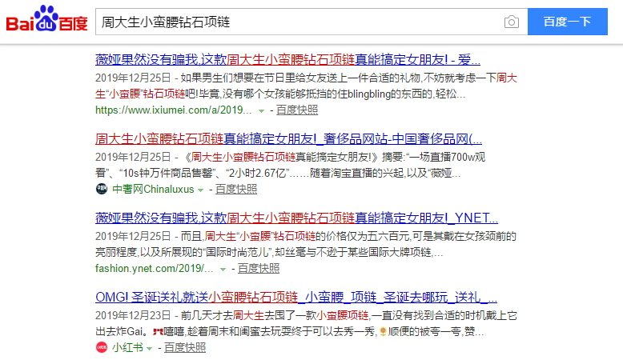Click the fashion.ynet.com URL link
Viewport: 623px width, 364px height.
[x=155, y=268]
